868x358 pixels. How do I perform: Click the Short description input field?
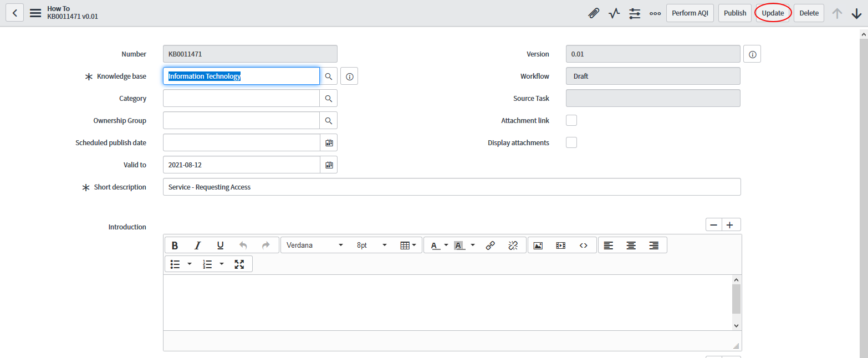(x=452, y=187)
